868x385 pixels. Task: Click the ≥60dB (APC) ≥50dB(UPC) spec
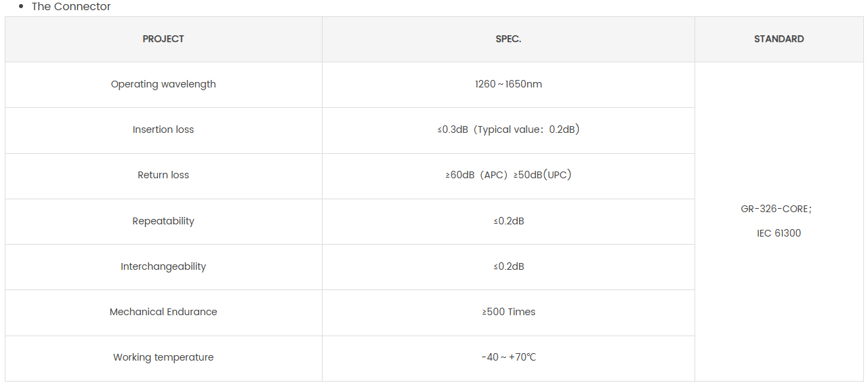(508, 176)
